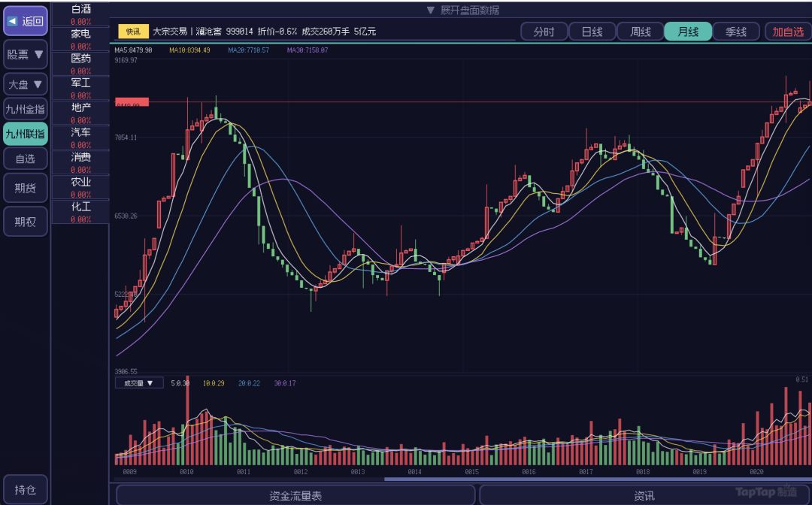Image resolution: width=812 pixels, height=505 pixels.
Task: Switch to the 分时 chart tab
Action: pos(544,32)
